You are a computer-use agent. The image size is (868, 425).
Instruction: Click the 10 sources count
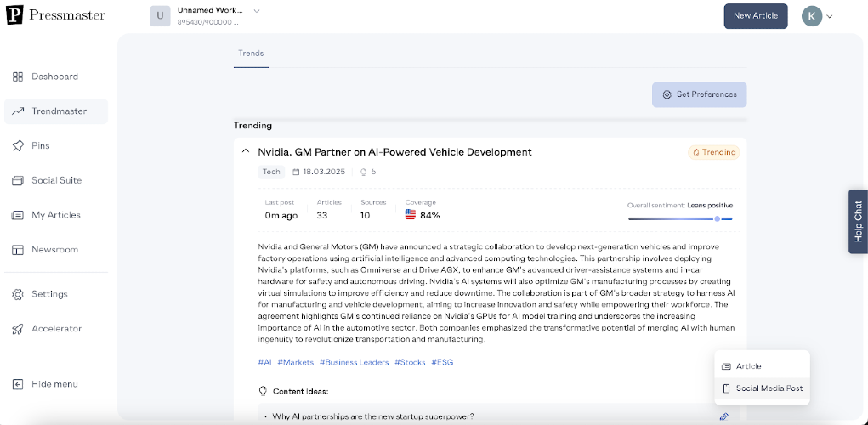click(x=366, y=215)
